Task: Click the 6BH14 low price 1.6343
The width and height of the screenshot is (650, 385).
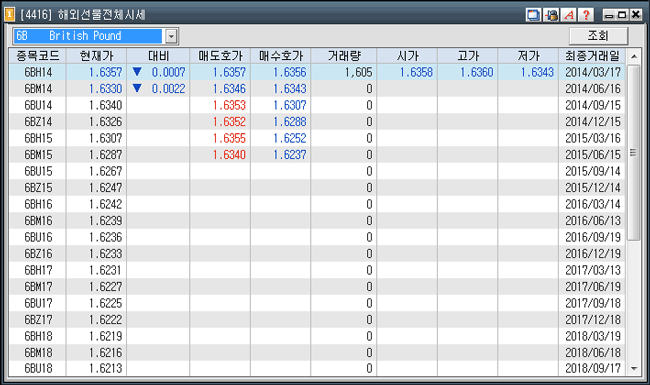Action: pos(537,72)
